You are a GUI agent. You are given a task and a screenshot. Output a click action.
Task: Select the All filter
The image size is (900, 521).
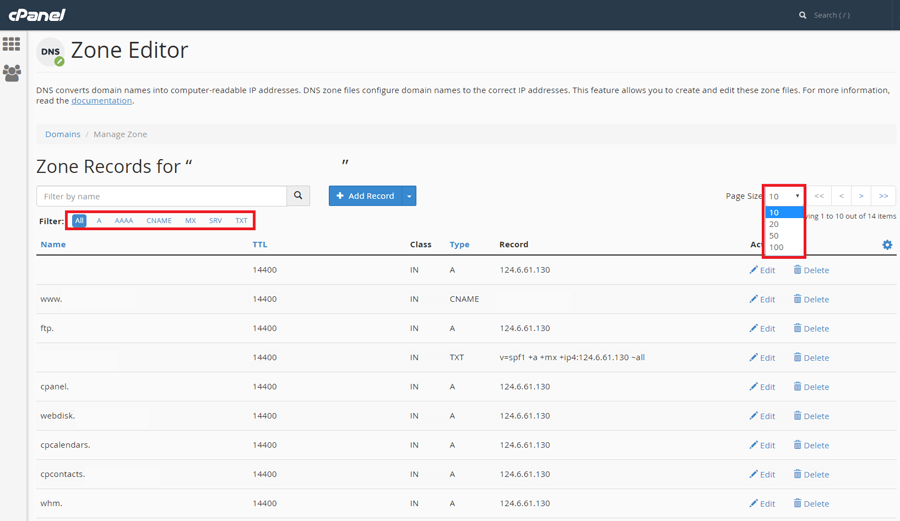pyautogui.click(x=79, y=220)
